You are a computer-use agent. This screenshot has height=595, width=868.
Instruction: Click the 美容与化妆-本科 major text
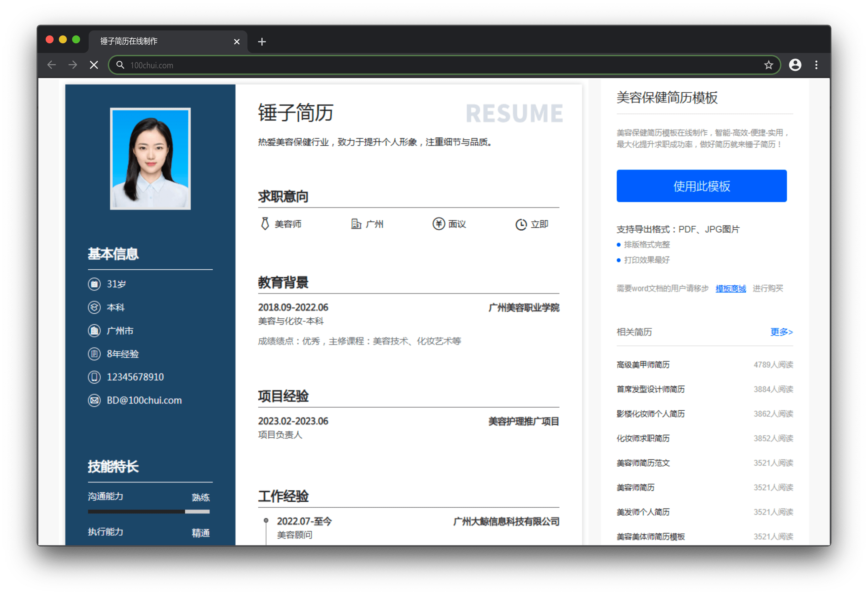(x=291, y=321)
